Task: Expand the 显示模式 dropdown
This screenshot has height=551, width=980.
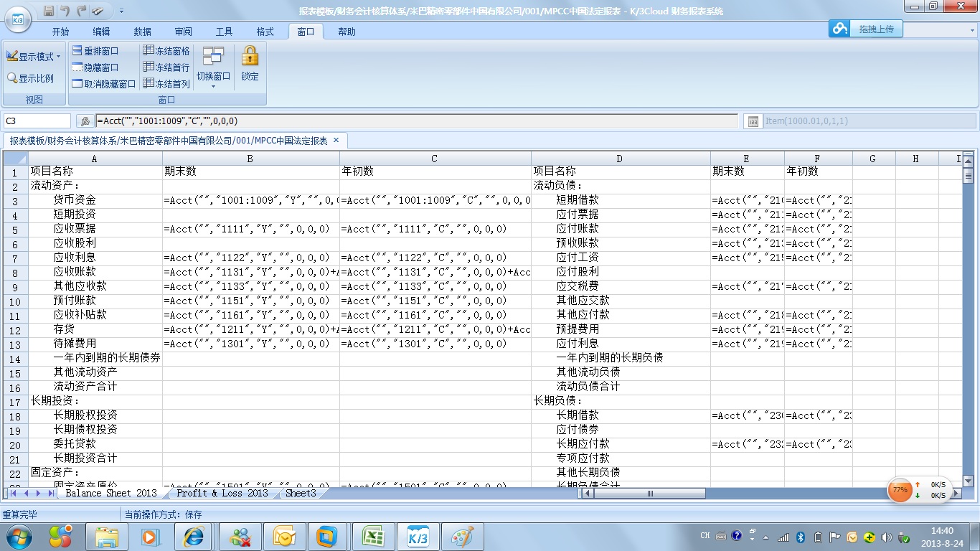Action: 34,57
